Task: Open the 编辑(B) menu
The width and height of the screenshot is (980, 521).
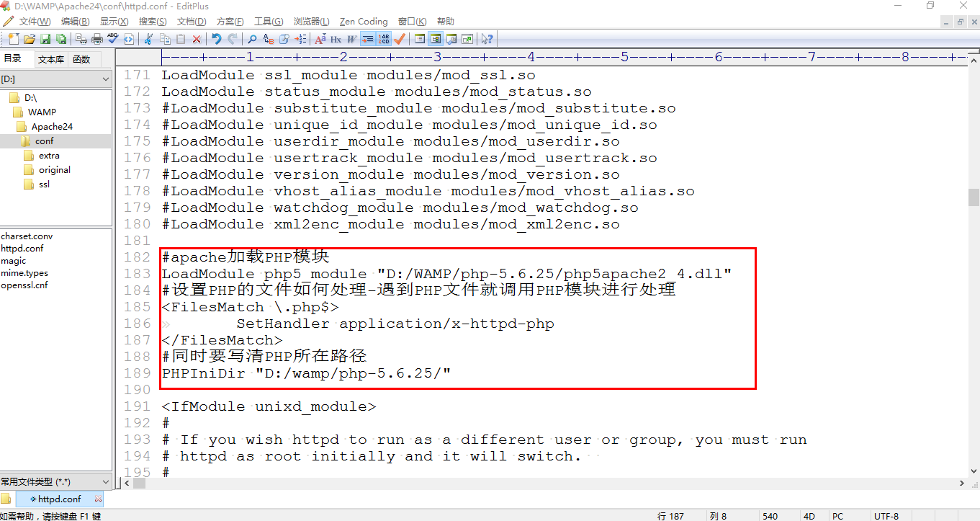Action: tap(76, 22)
